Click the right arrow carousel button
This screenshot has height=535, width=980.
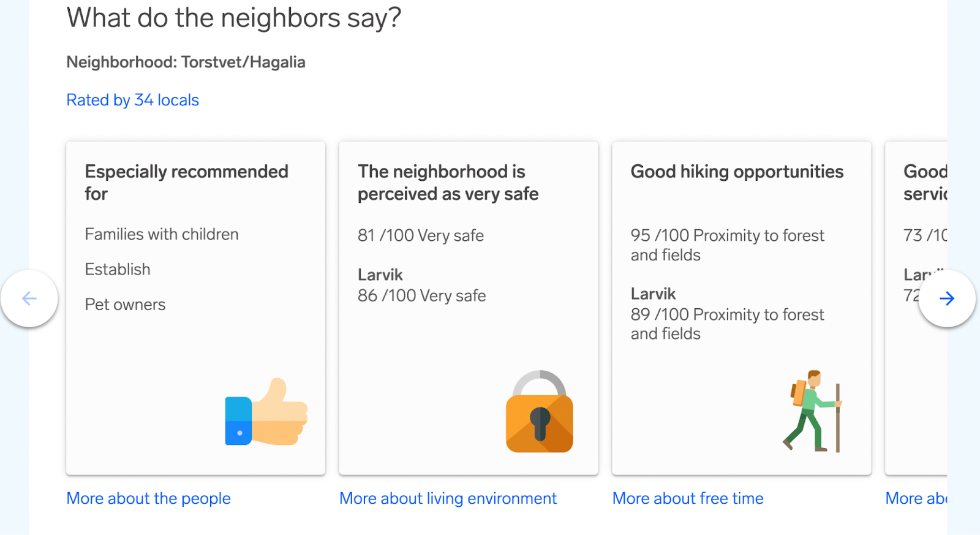point(946,298)
